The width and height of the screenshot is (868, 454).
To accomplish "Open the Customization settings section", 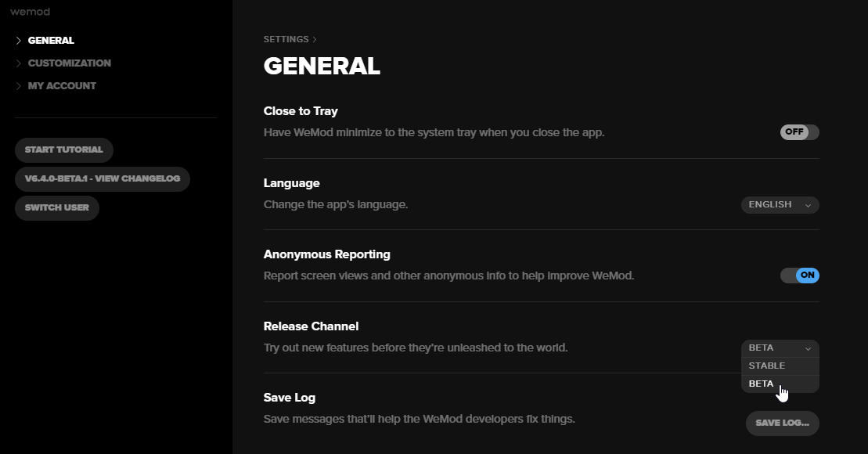I will click(x=69, y=63).
